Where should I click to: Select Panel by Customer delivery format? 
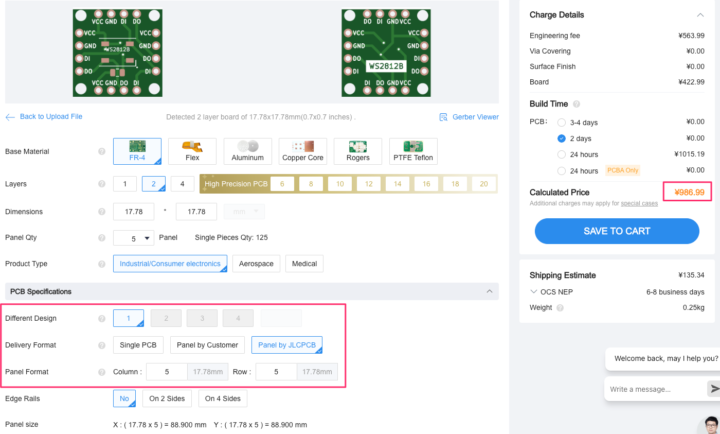pyautogui.click(x=206, y=345)
